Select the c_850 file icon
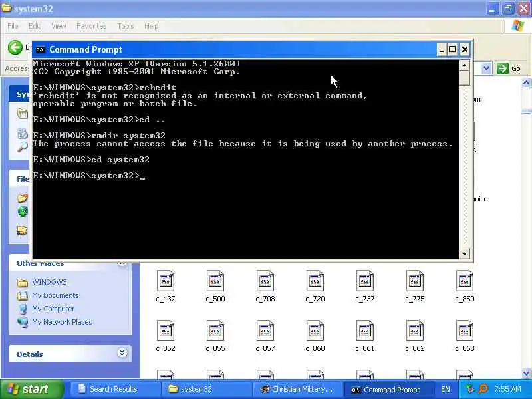This screenshot has height=399, width=532. click(465, 281)
